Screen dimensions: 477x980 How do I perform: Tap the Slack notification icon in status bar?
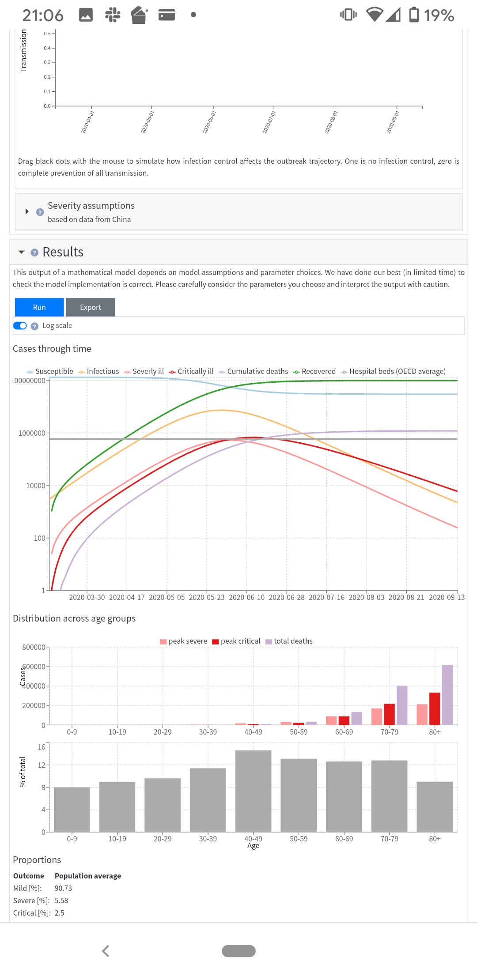[x=113, y=15]
